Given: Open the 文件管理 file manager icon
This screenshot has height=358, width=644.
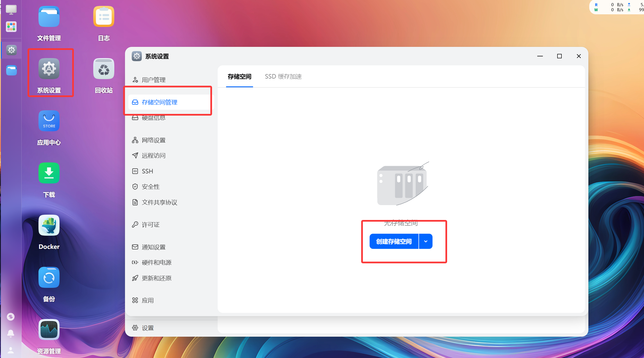Looking at the screenshot, I should tap(49, 17).
